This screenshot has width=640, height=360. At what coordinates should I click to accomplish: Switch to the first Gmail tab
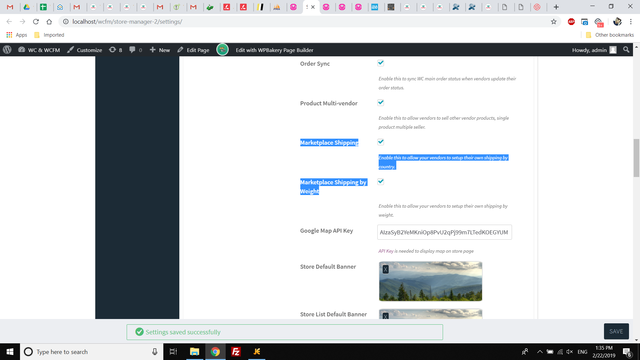click(x=10, y=7)
